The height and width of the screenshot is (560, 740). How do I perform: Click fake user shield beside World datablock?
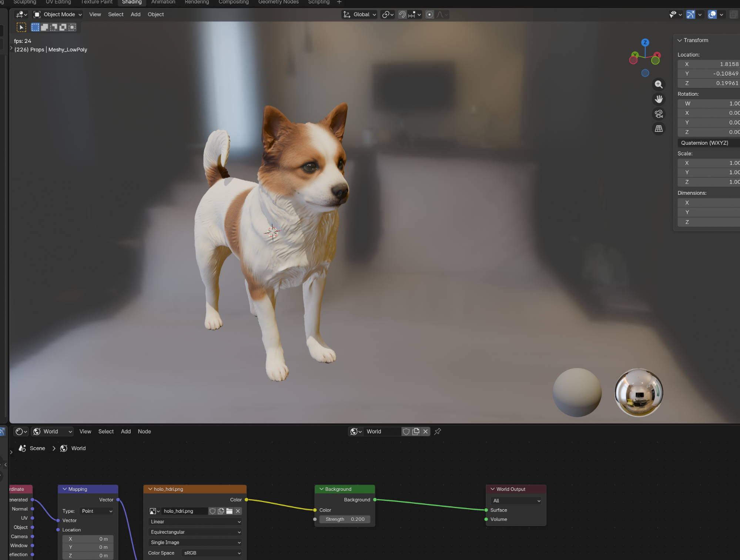406,431
